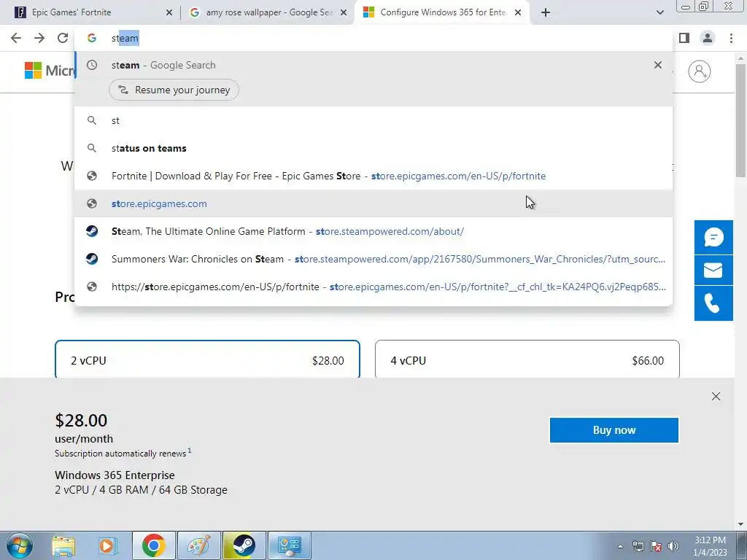Click the network tray icon
The height and width of the screenshot is (560, 747).
tap(638, 546)
